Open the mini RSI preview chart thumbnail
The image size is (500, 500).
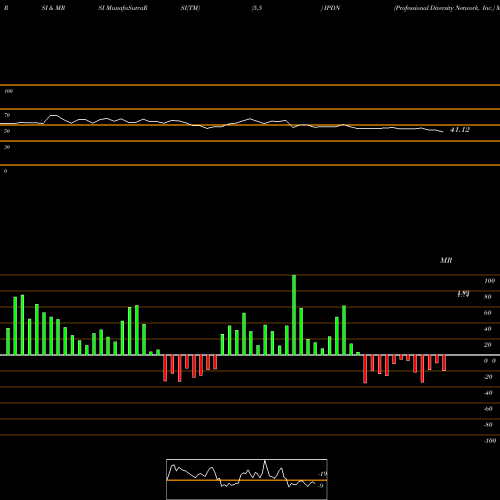coord(247,479)
